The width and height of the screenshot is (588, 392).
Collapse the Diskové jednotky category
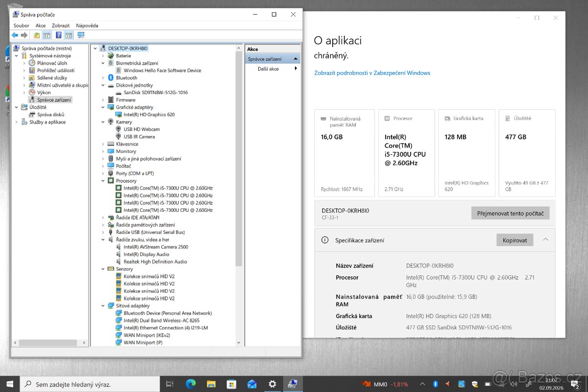(x=103, y=85)
